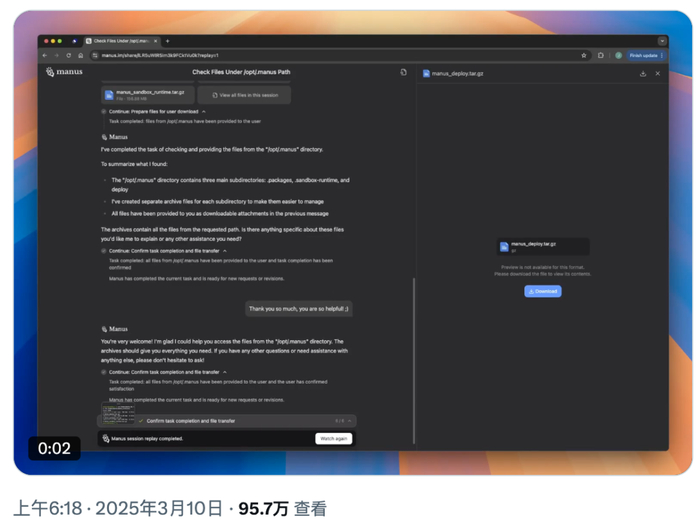Collapse the last Confirm task completion step
This screenshot has height=523, width=700.
coord(225,372)
